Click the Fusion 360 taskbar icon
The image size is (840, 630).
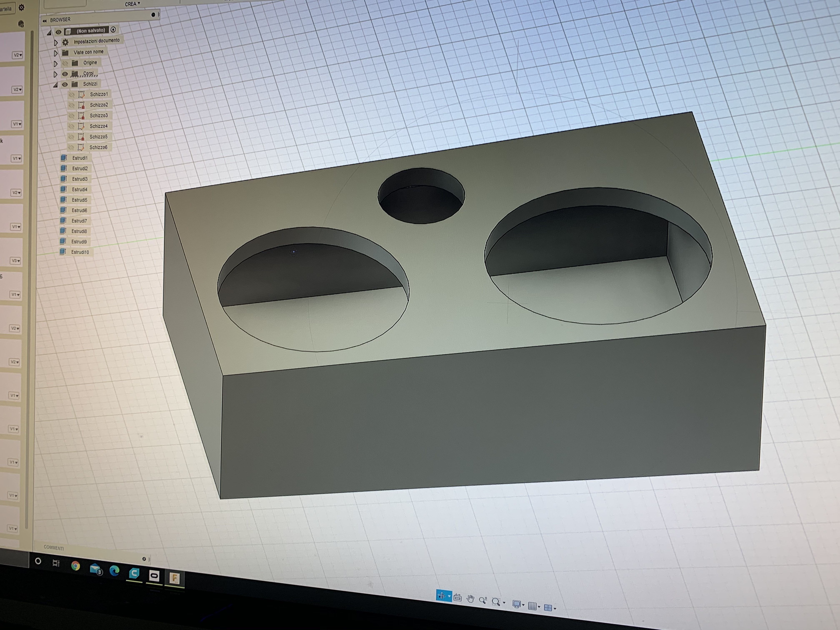(174, 578)
